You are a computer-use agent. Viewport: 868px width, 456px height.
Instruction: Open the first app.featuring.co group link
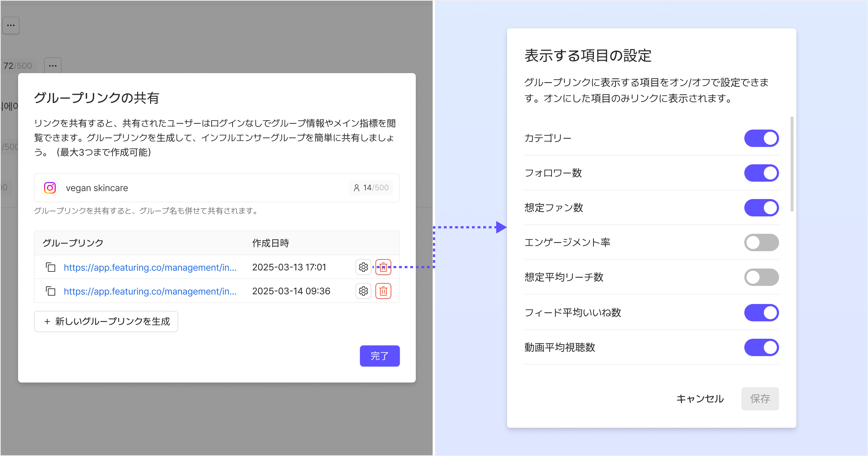click(150, 267)
